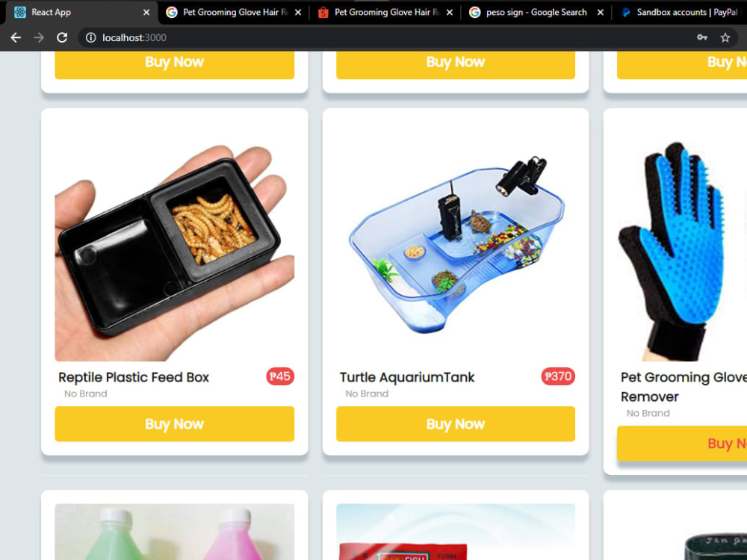
Task: Click the ₱370 price badge
Action: 558,376
